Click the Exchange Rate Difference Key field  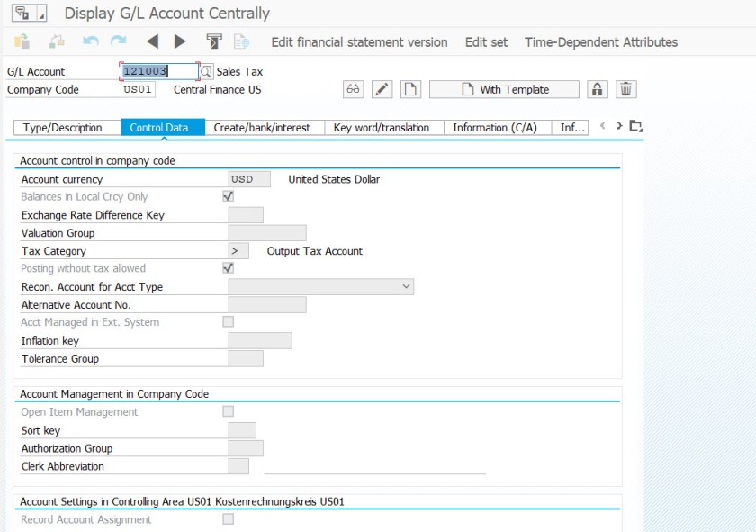tap(246, 214)
